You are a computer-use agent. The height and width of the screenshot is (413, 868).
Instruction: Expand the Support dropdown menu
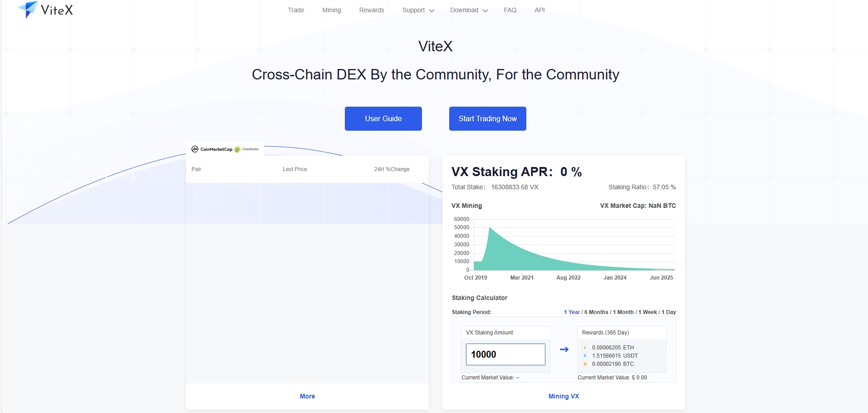click(x=418, y=10)
